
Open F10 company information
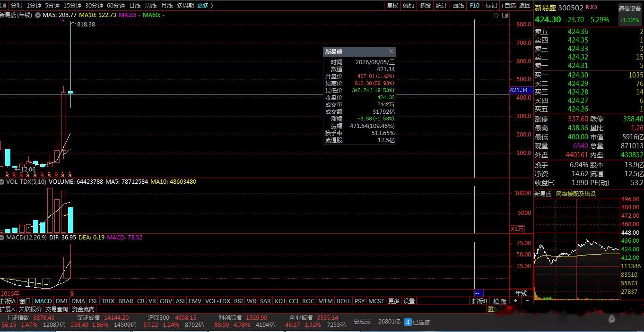[x=475, y=6]
